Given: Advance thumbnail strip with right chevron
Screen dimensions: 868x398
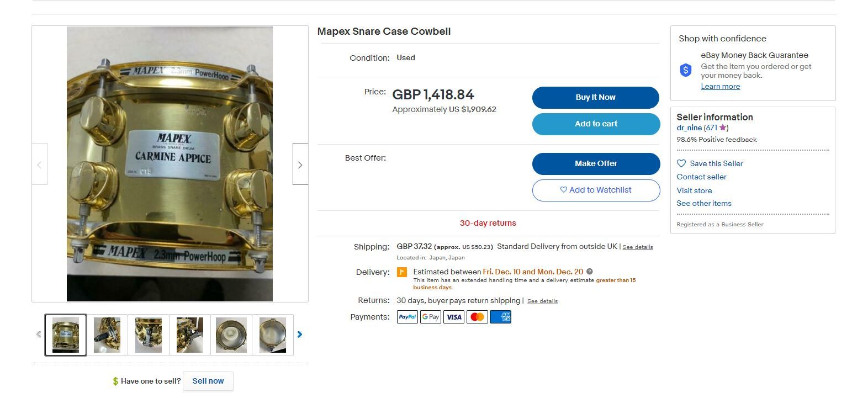Looking at the screenshot, I should click(299, 334).
